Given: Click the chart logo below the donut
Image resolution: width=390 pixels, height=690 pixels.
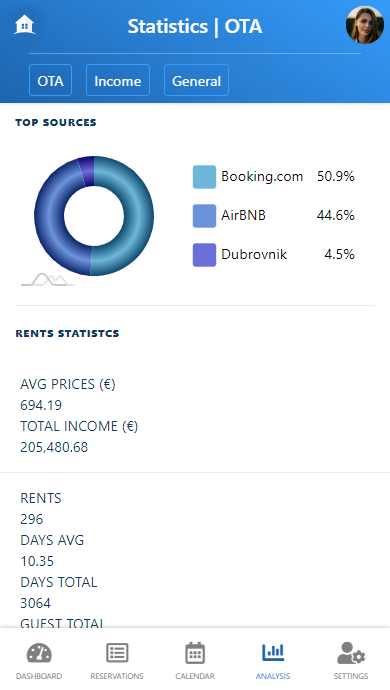Looking at the screenshot, I should click(48, 279).
